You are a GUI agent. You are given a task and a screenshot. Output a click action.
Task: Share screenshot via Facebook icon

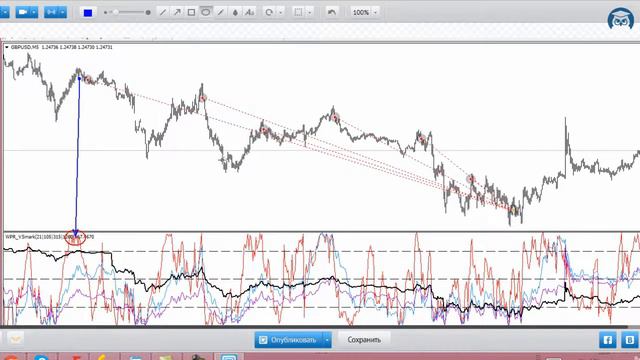tap(607, 340)
